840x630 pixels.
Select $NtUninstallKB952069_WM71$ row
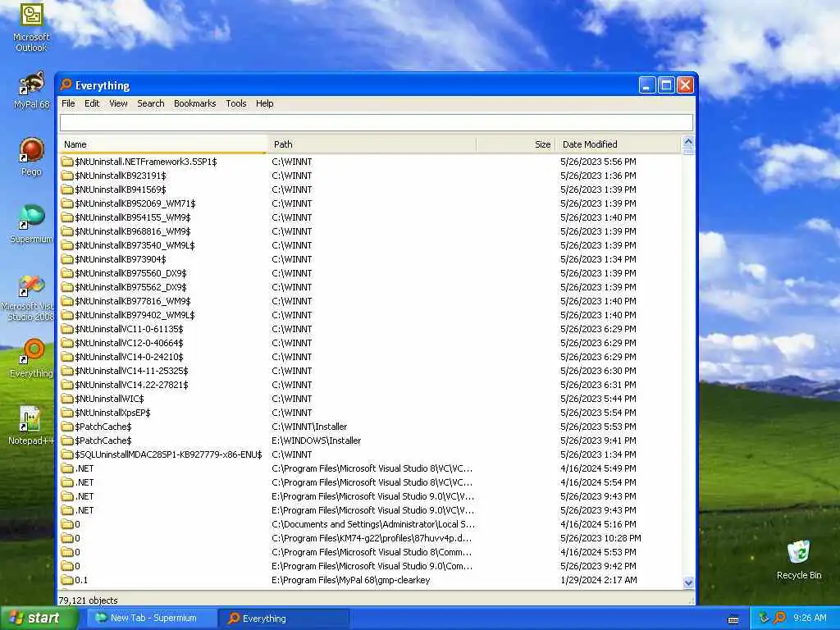pos(370,203)
